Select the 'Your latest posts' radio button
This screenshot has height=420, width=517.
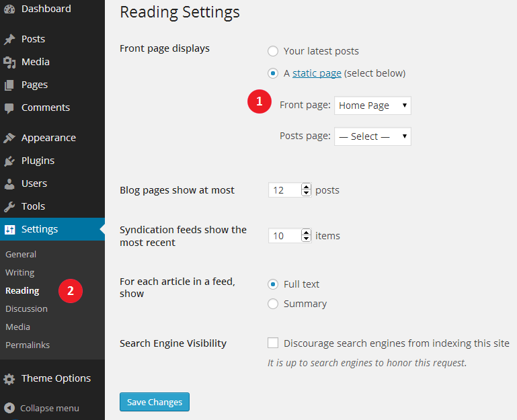pos(273,51)
